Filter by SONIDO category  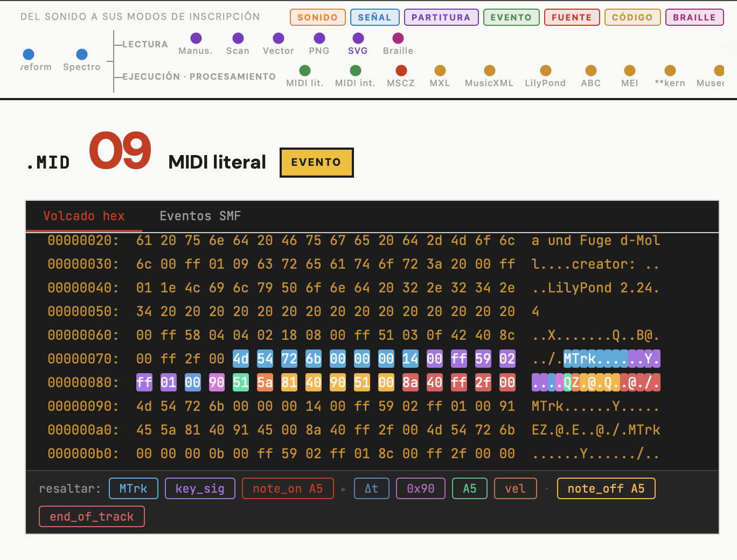coord(317,17)
